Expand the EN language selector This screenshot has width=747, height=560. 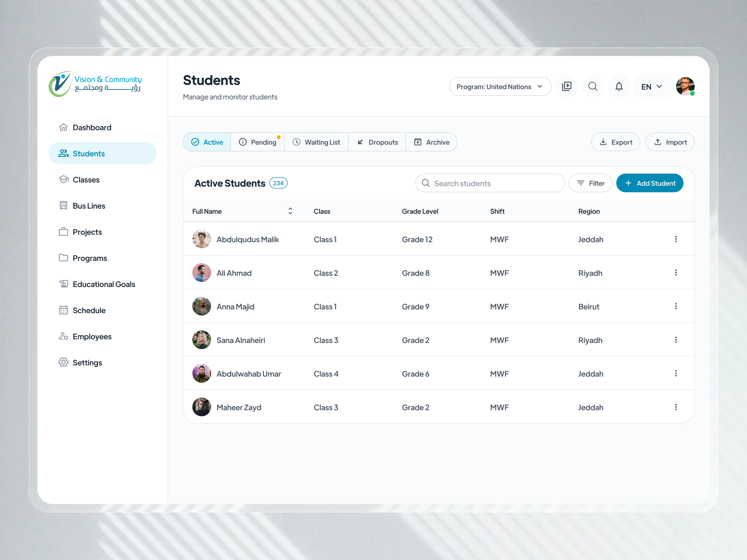tap(652, 86)
